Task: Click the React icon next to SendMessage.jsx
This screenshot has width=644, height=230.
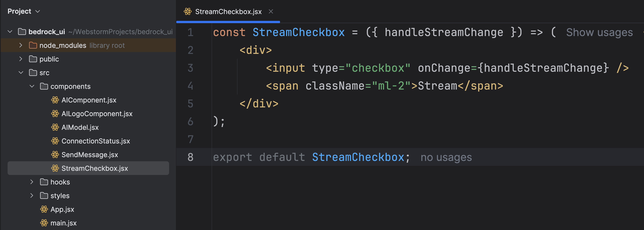Action: coord(55,155)
